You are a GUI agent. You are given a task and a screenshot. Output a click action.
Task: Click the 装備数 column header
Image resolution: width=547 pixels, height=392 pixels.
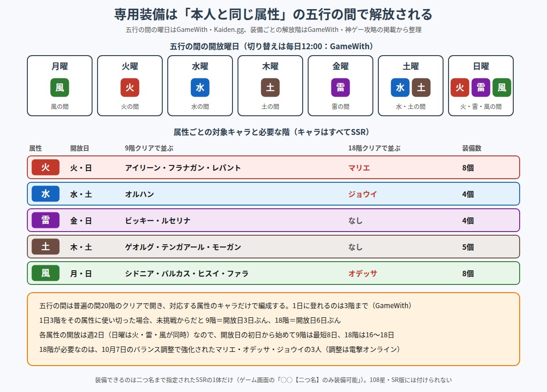pyautogui.click(x=472, y=148)
